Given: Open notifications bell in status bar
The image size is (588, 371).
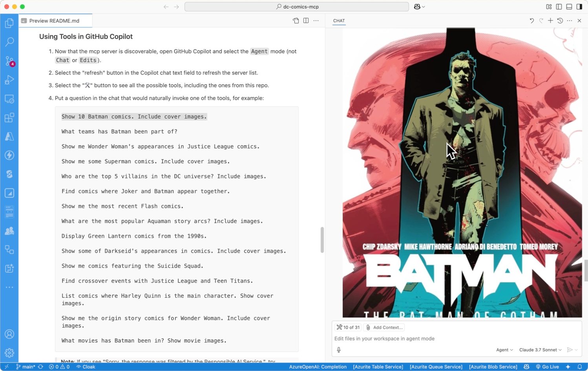Looking at the screenshot, I should click(x=579, y=367).
